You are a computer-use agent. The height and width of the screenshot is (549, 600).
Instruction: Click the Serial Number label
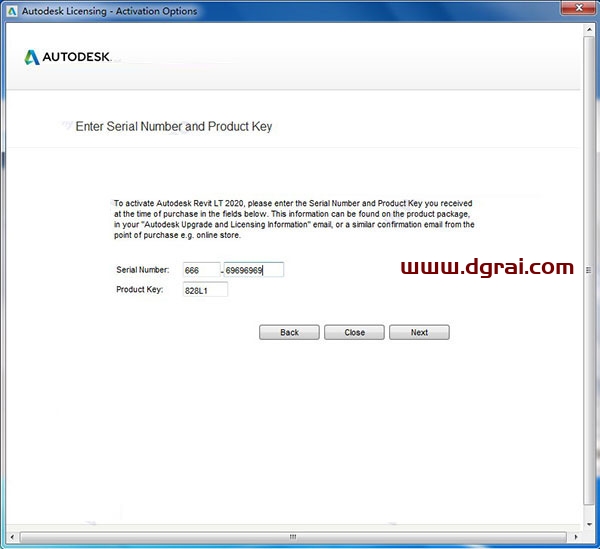[x=143, y=270]
